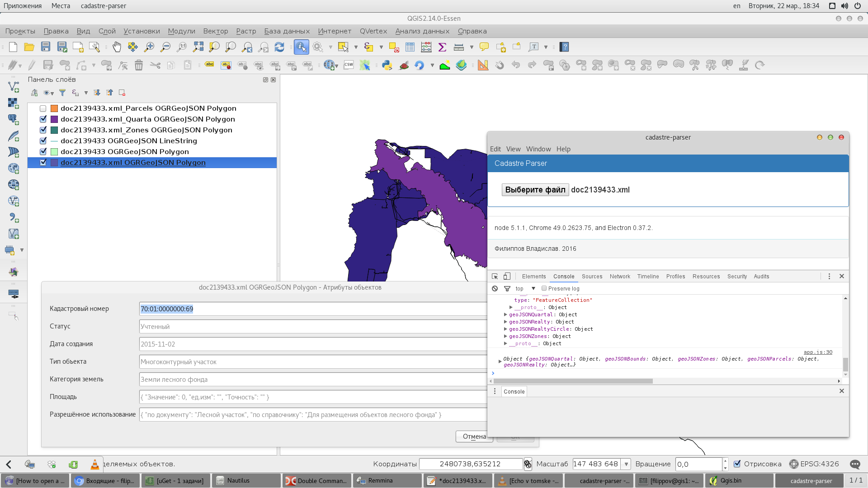Switch to Console tab in developer tools
This screenshot has height=488, width=868.
click(x=564, y=276)
